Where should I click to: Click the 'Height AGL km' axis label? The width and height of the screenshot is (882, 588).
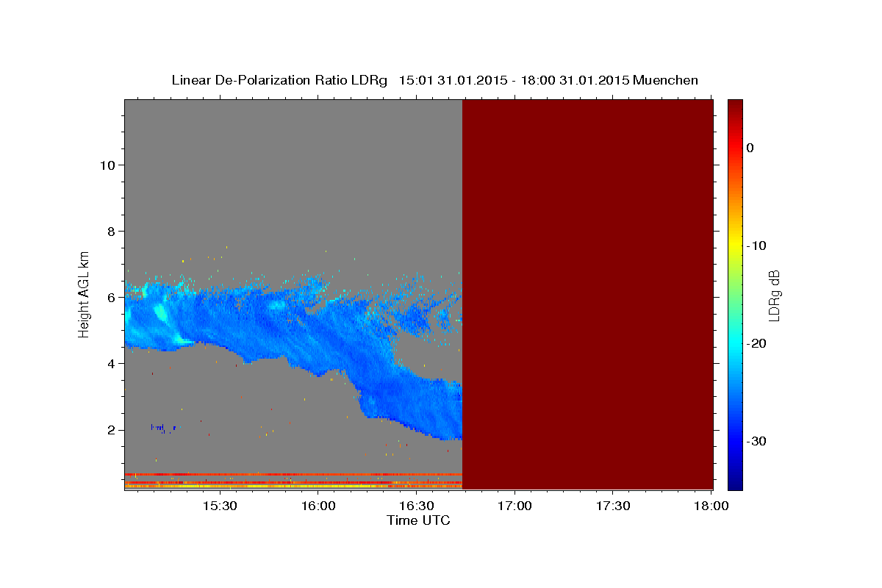pos(85,293)
